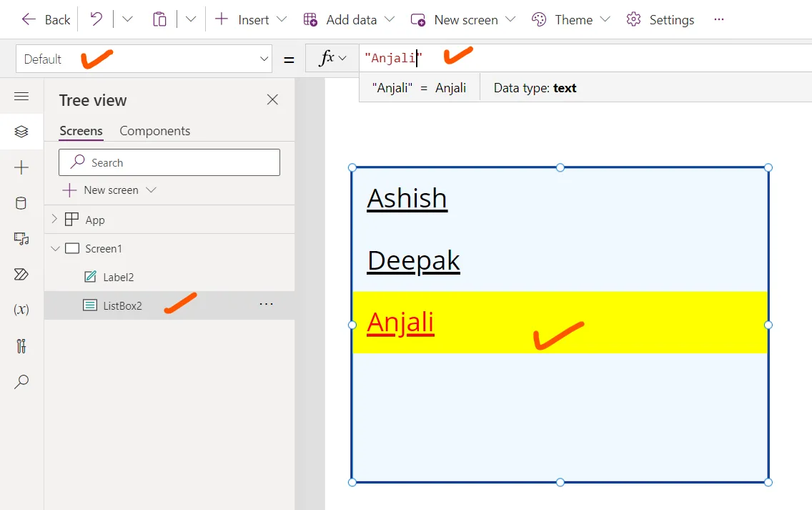The image size is (812, 510).
Task: Collapse the Screen1 node
Action: pos(55,248)
